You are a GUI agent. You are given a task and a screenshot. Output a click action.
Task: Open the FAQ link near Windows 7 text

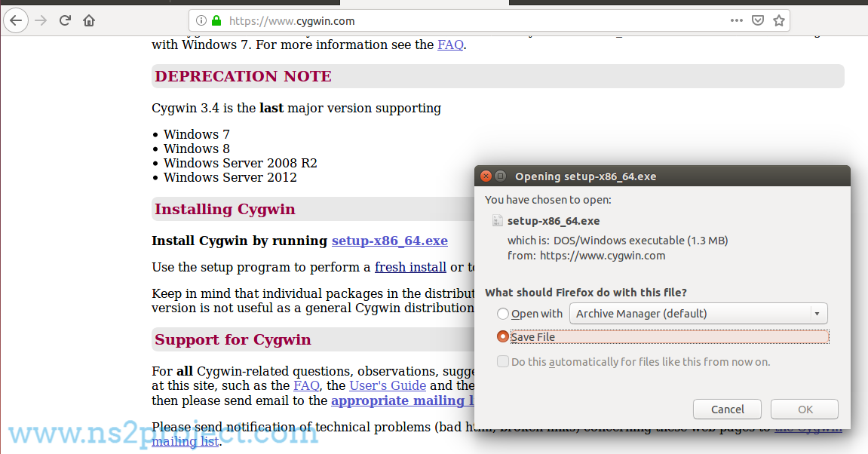(450, 44)
